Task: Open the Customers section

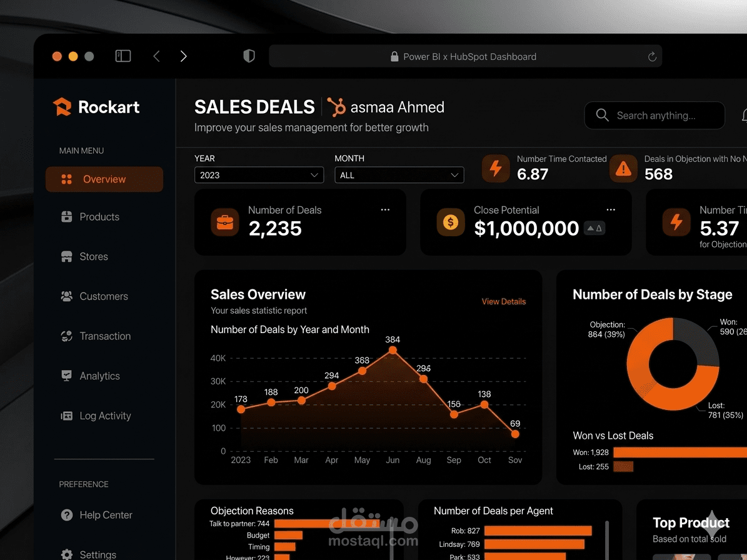Action: 103,296
